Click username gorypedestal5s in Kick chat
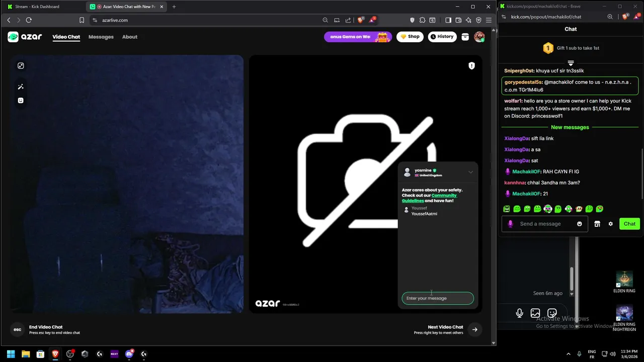This screenshot has height=362, width=644. (523, 82)
